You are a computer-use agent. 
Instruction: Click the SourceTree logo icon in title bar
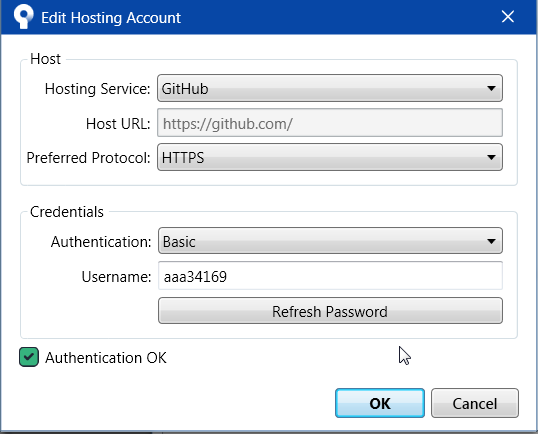tap(23, 17)
